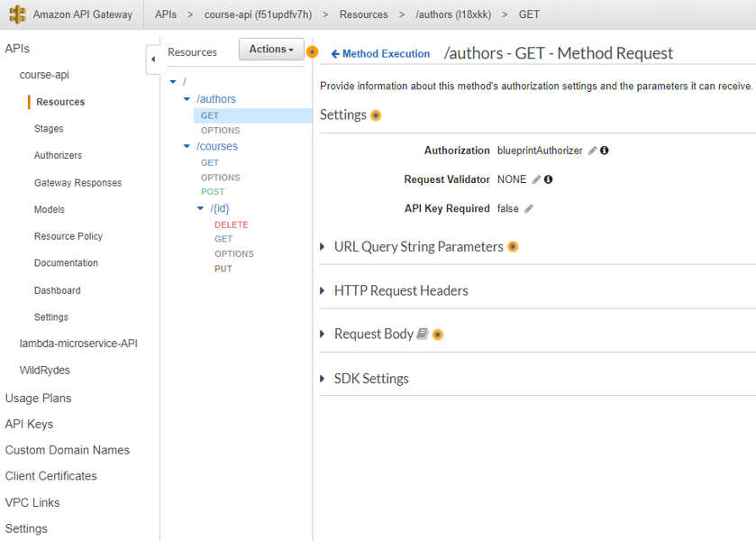The height and width of the screenshot is (541, 756).
Task: Open Authorizers in the sidebar
Action: point(58,155)
